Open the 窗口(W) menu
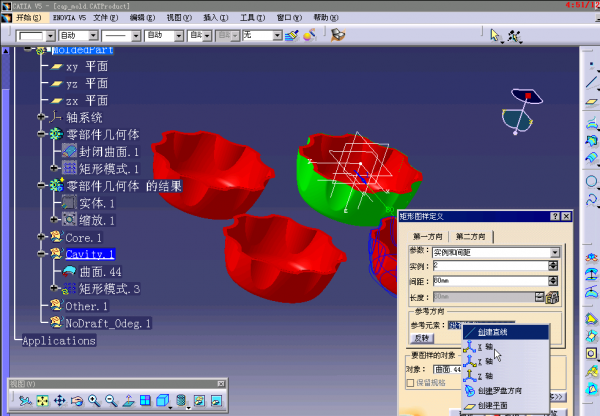The image size is (600, 416). point(289,18)
